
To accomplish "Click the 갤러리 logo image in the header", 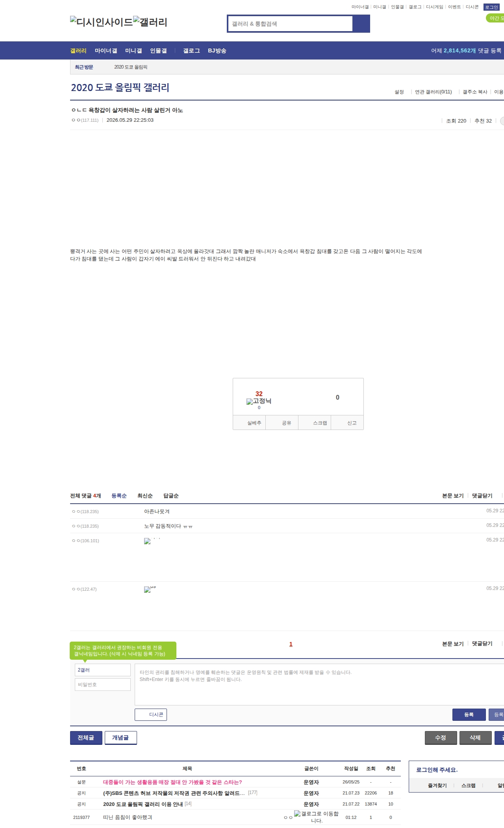I will pyautogui.click(x=150, y=22).
